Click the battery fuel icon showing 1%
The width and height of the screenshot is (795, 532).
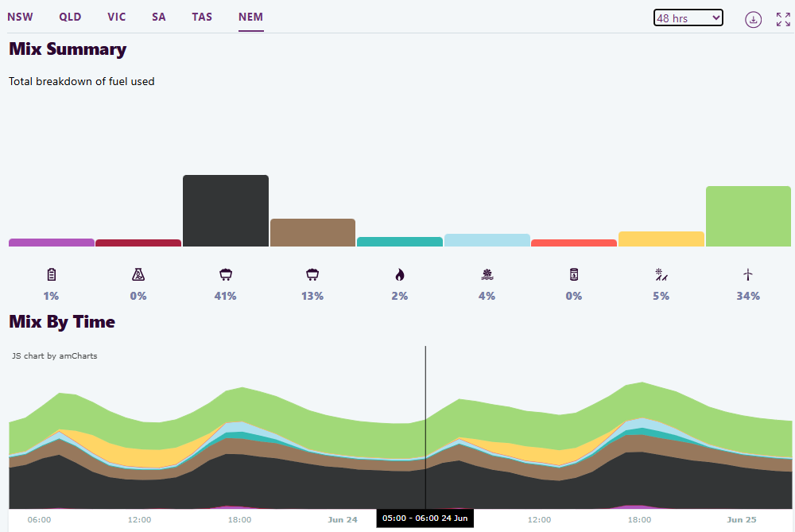click(x=52, y=275)
